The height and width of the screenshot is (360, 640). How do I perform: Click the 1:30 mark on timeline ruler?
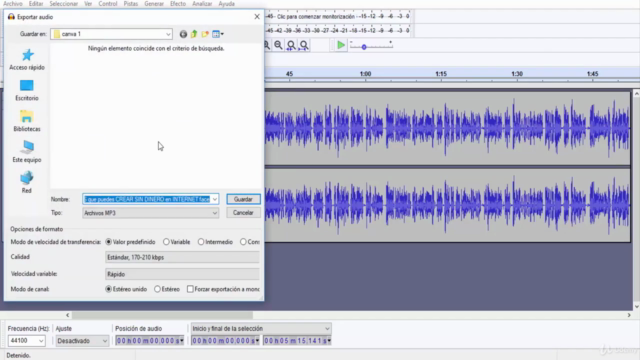coord(517,74)
